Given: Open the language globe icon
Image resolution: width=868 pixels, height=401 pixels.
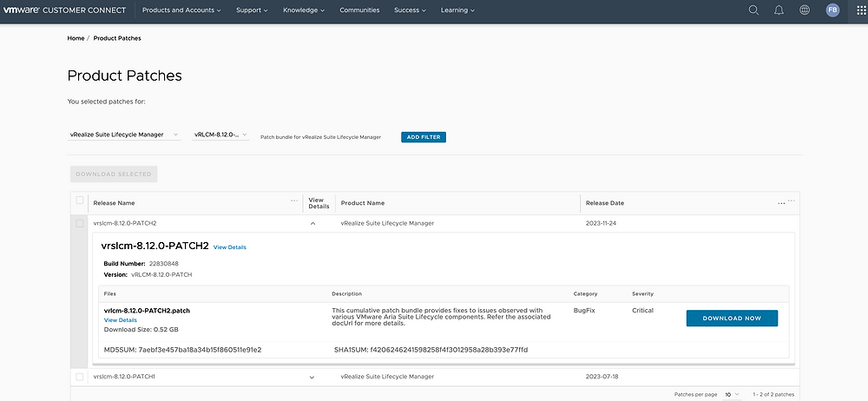Looking at the screenshot, I should (805, 10).
